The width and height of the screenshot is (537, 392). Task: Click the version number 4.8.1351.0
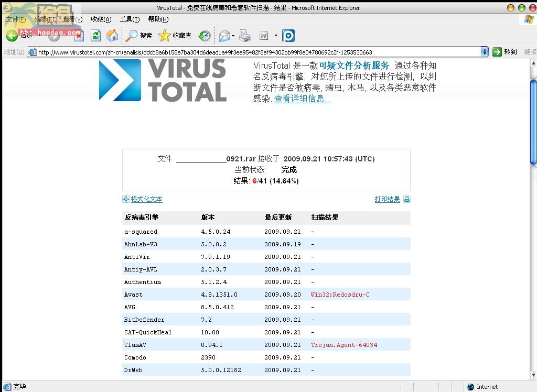pos(219,295)
